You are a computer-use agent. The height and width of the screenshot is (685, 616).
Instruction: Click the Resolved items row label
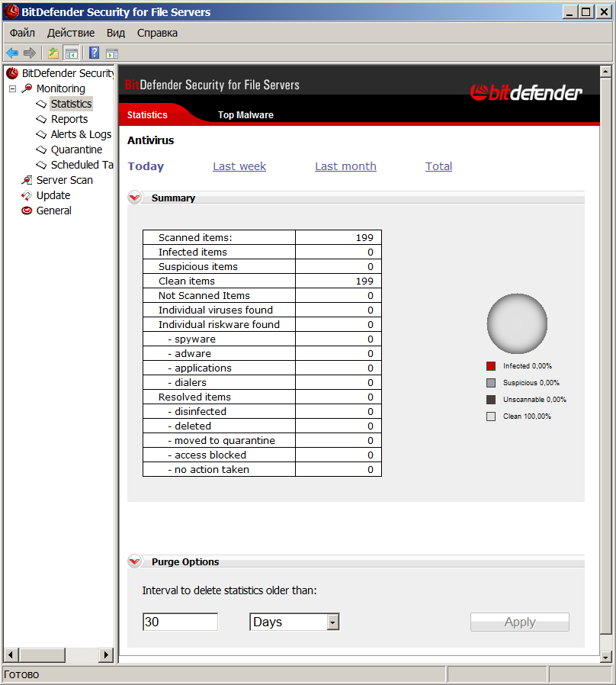coord(194,397)
